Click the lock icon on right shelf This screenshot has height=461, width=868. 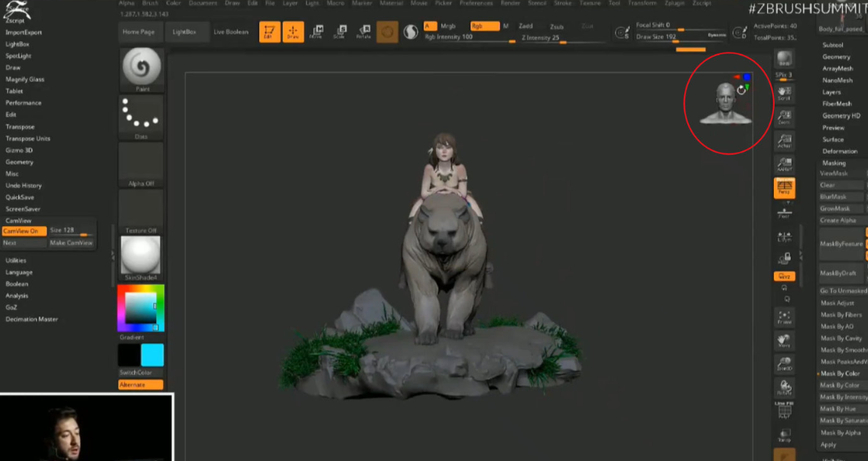(x=784, y=258)
